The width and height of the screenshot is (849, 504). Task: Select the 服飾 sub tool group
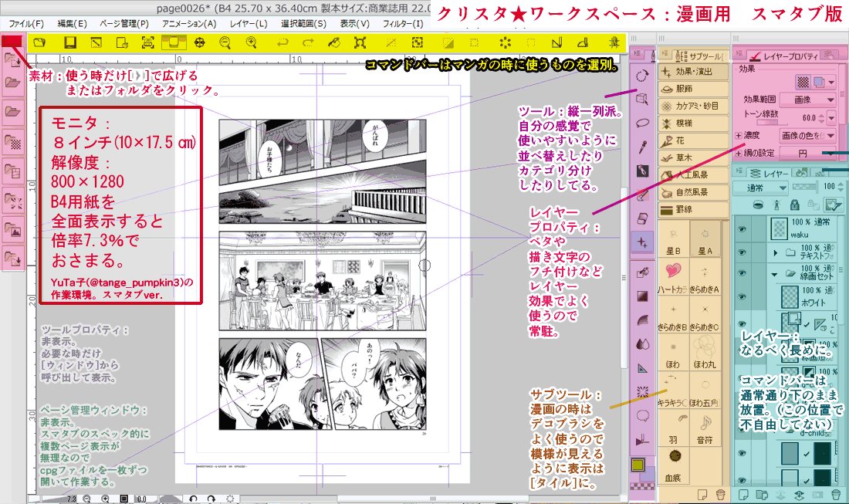click(694, 89)
